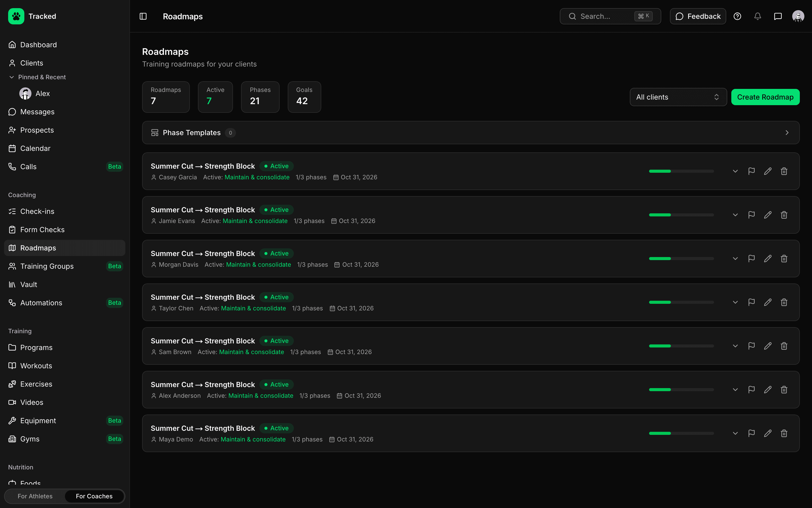812x508 pixels.
Task: Open notifications bell icon
Action: 758,16
